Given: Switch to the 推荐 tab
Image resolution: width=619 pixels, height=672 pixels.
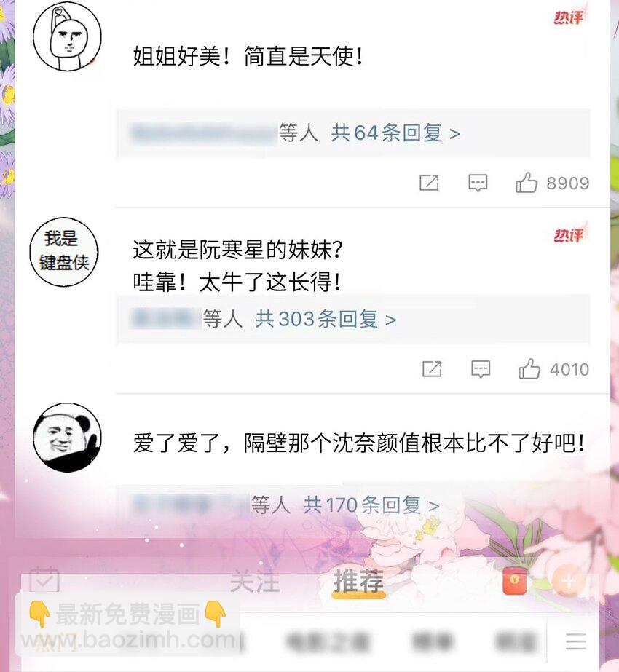Looking at the screenshot, I should 359,582.
